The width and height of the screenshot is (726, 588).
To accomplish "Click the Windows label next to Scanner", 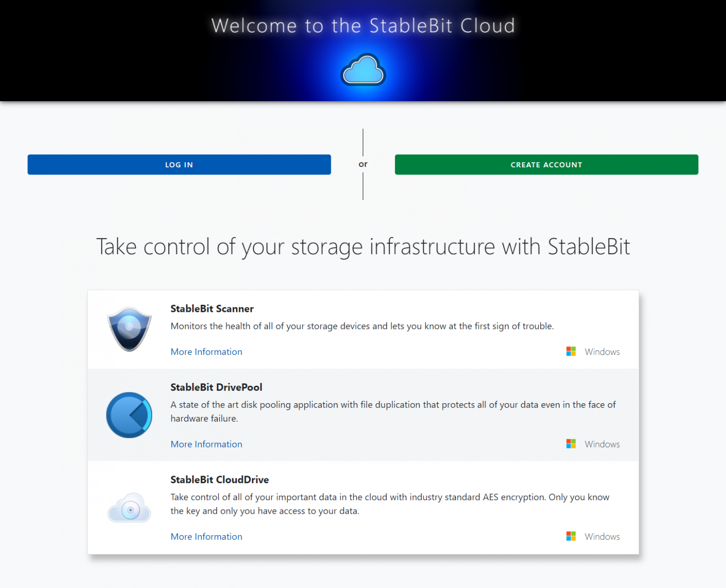I will 602,351.
